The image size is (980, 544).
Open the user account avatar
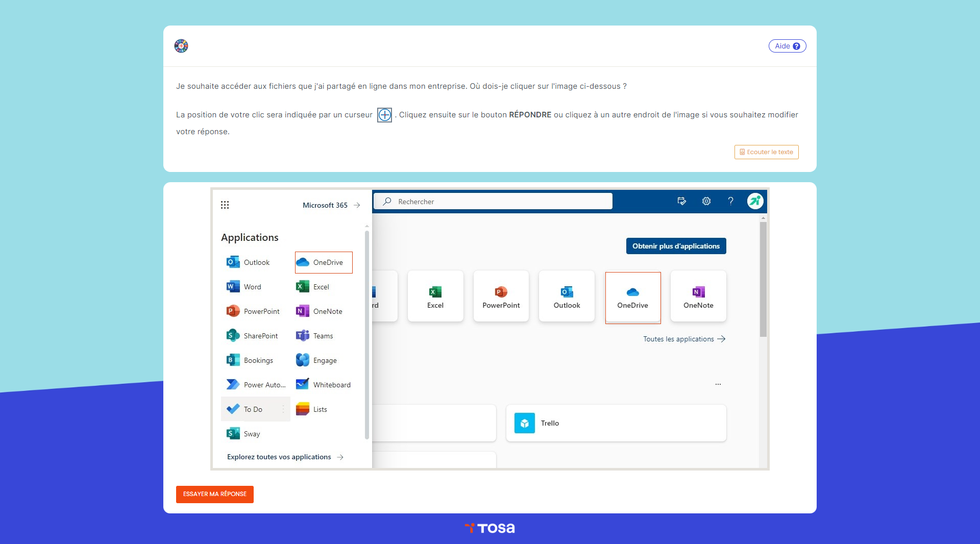coord(755,201)
